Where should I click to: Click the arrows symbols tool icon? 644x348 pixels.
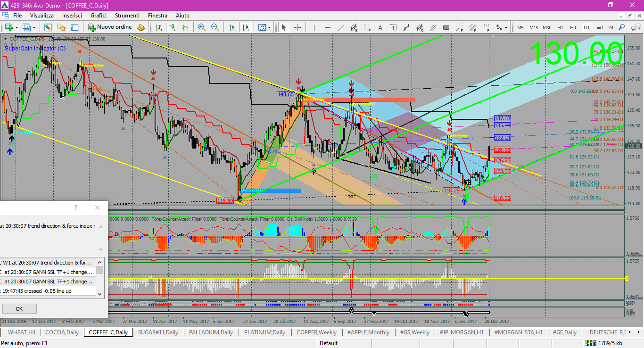(x=499, y=27)
